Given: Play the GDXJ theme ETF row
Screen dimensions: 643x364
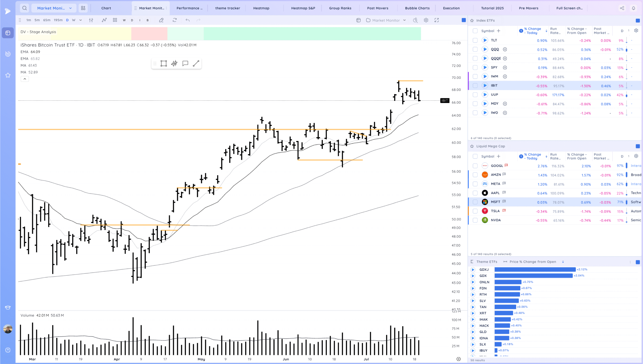Looking at the screenshot, I should pos(473,270).
